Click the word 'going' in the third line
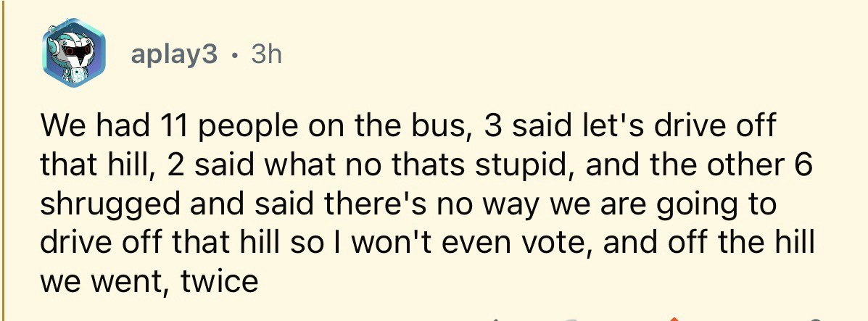The height and width of the screenshot is (321, 868). [x=696, y=205]
